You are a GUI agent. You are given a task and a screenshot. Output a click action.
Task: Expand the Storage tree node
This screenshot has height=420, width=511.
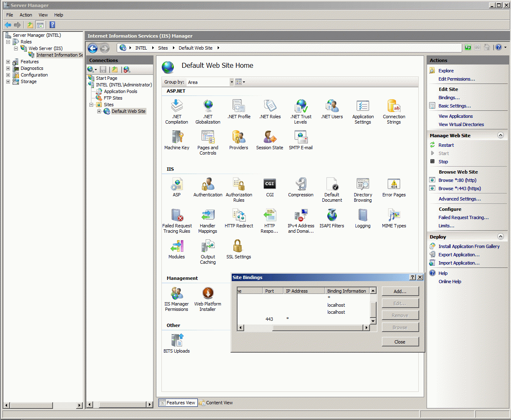pos(8,81)
